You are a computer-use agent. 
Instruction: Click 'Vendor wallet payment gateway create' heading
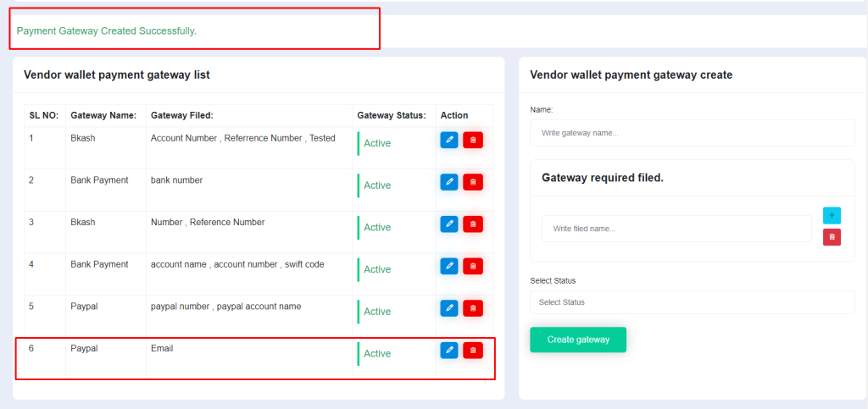click(631, 75)
